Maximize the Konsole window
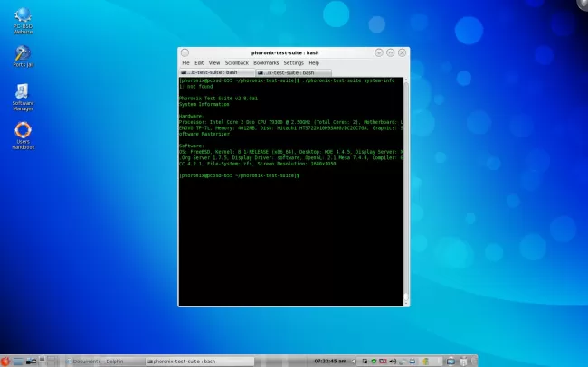 391,52
